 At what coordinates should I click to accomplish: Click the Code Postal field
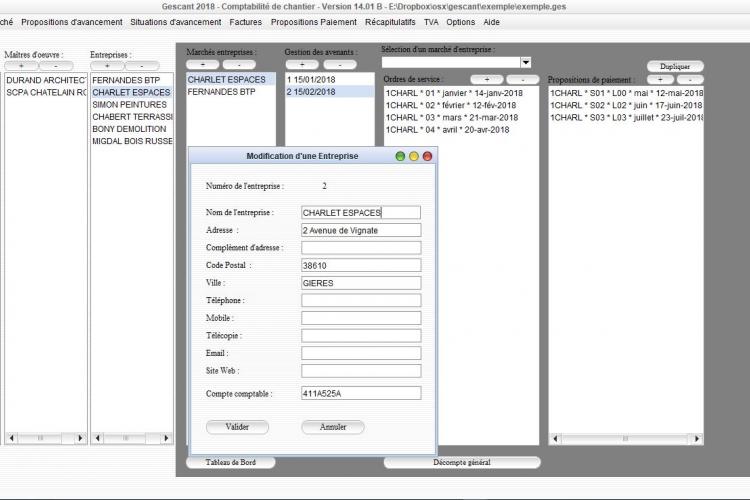point(361,266)
